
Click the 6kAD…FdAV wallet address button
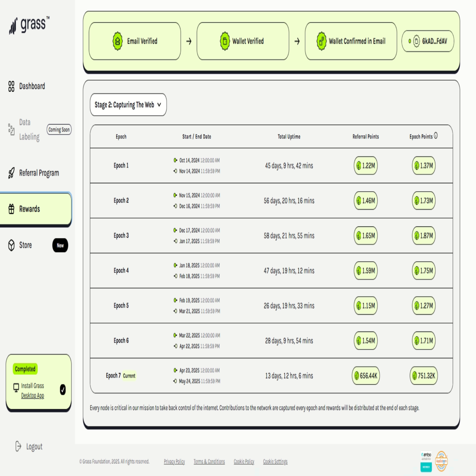coord(428,41)
